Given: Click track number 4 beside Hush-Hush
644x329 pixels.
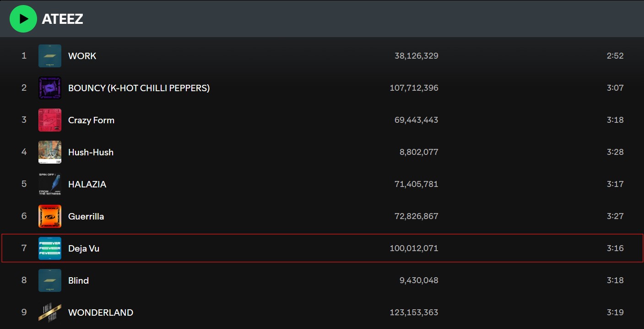Looking at the screenshot, I should tap(24, 152).
